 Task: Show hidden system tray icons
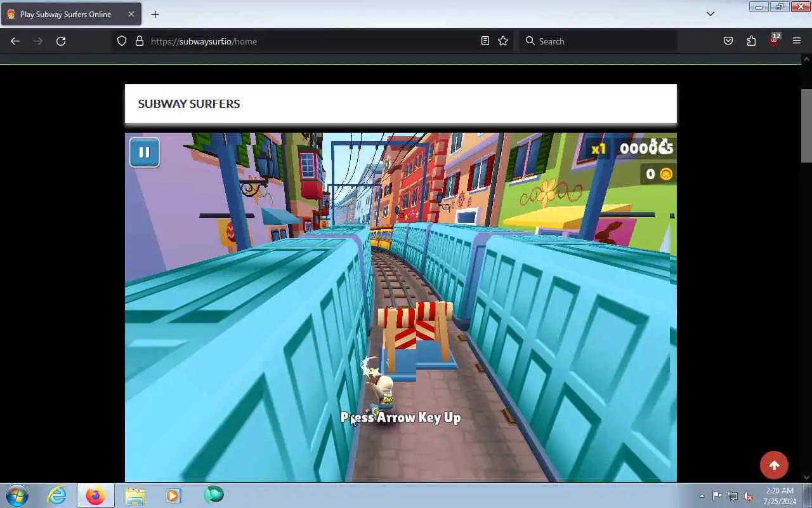point(702,496)
